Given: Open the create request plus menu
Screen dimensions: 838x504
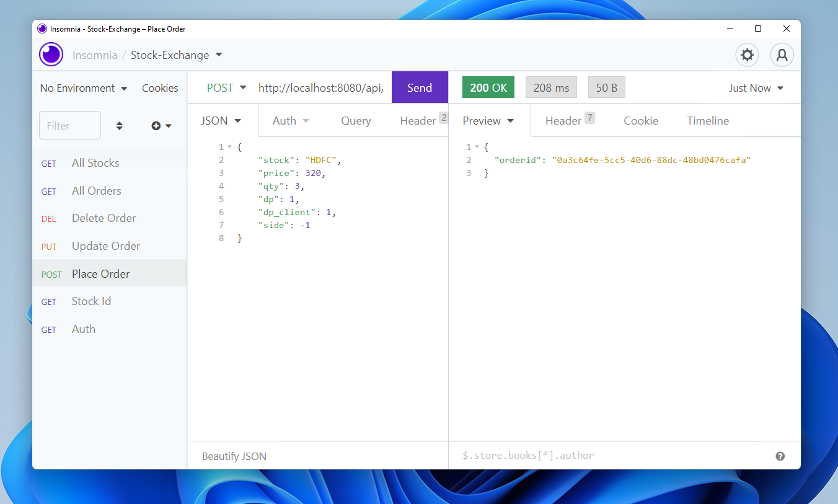Looking at the screenshot, I should click(161, 126).
